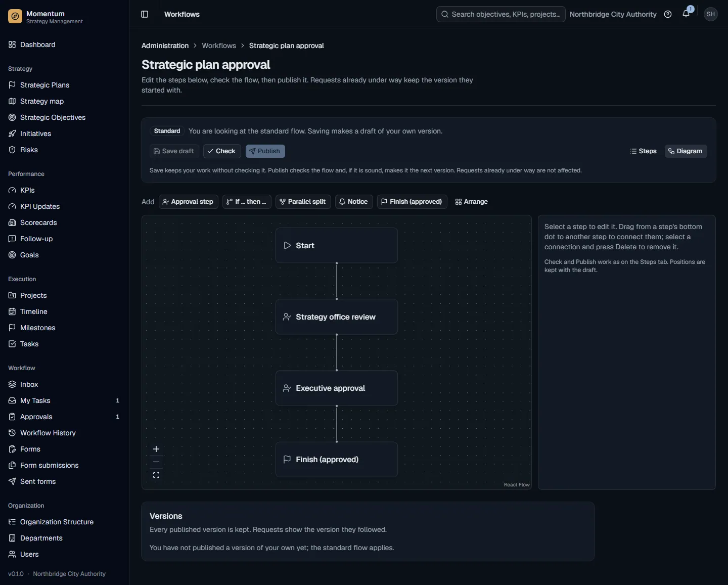Select the Start node
728x585 pixels.
337,245
